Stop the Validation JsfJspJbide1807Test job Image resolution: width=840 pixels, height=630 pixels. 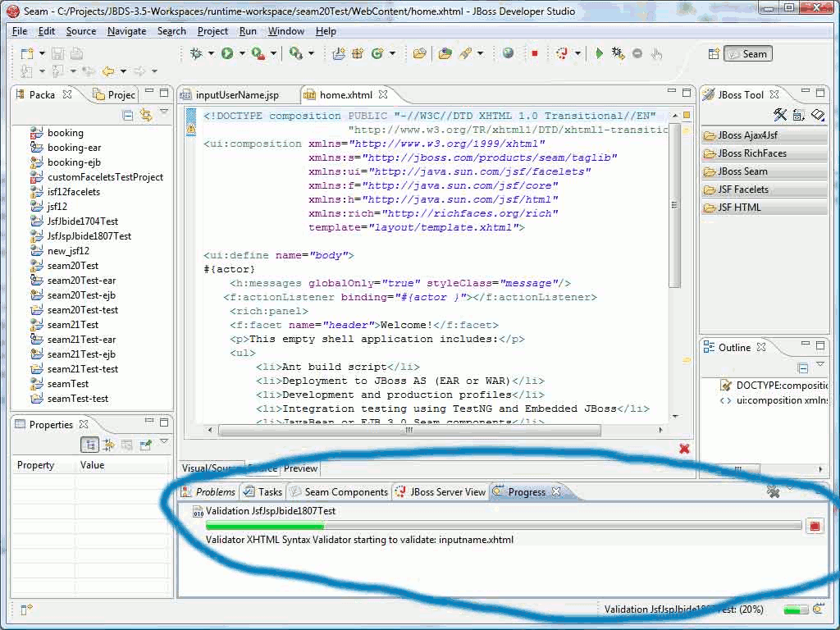815,526
